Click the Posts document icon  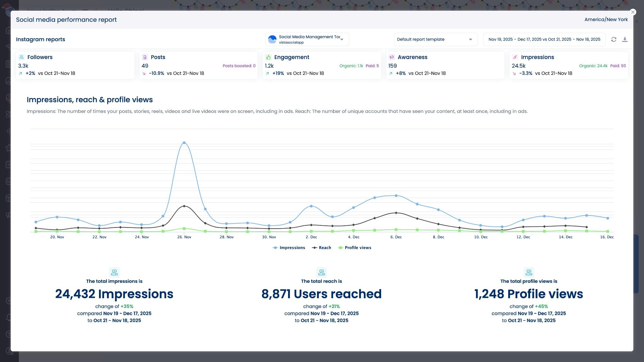click(145, 57)
